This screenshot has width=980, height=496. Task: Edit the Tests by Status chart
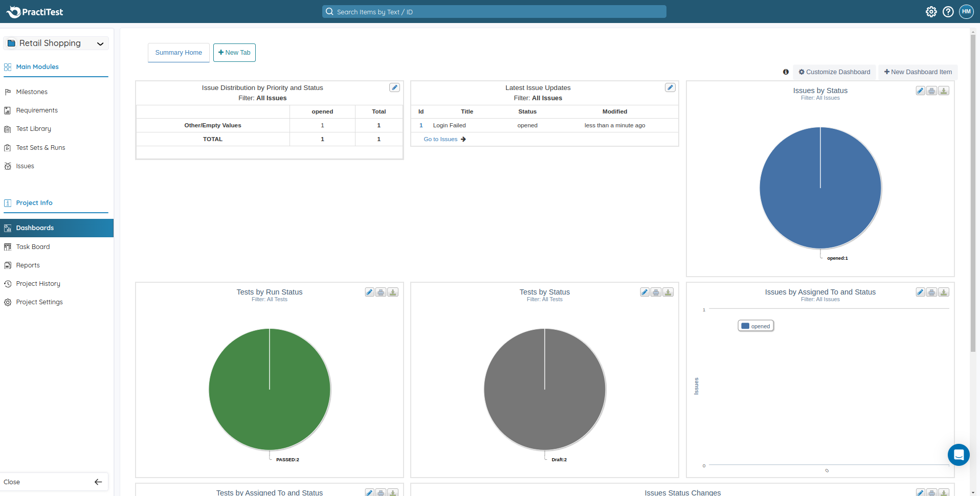click(x=644, y=292)
